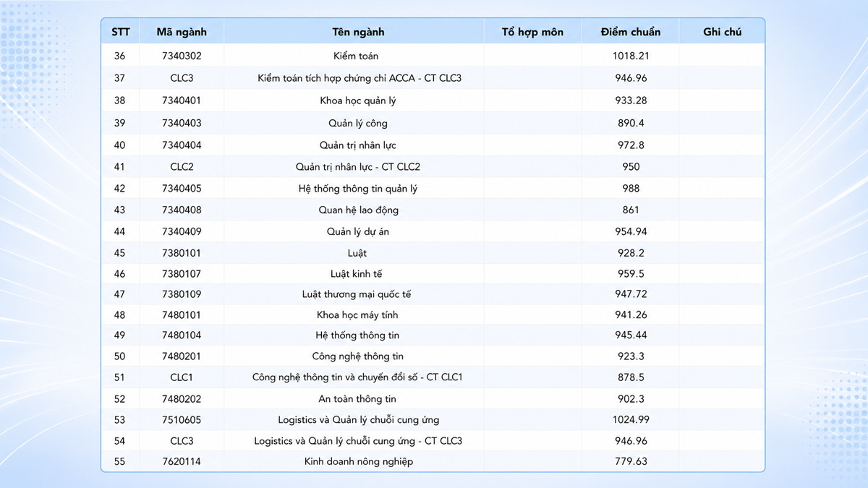Select the Tổ hợp môn header

[532, 32]
